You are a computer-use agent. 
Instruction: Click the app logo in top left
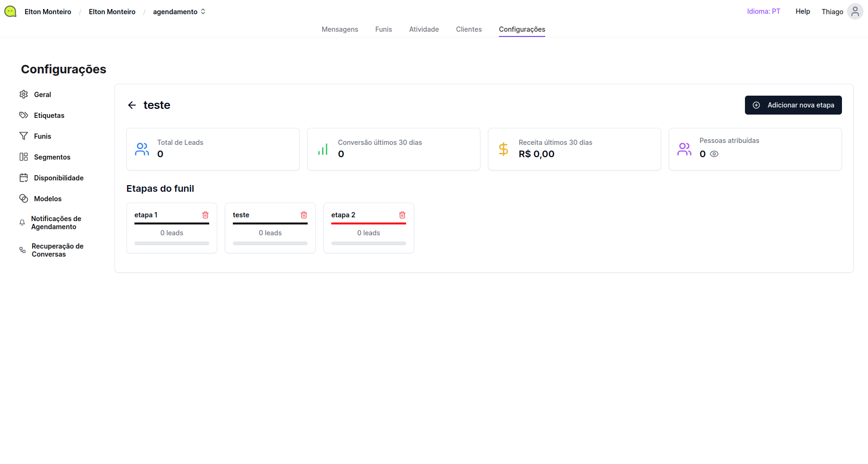point(10,11)
